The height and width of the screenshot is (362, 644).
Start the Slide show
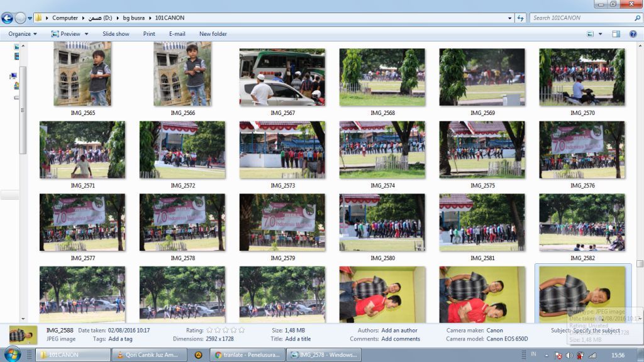(x=116, y=34)
